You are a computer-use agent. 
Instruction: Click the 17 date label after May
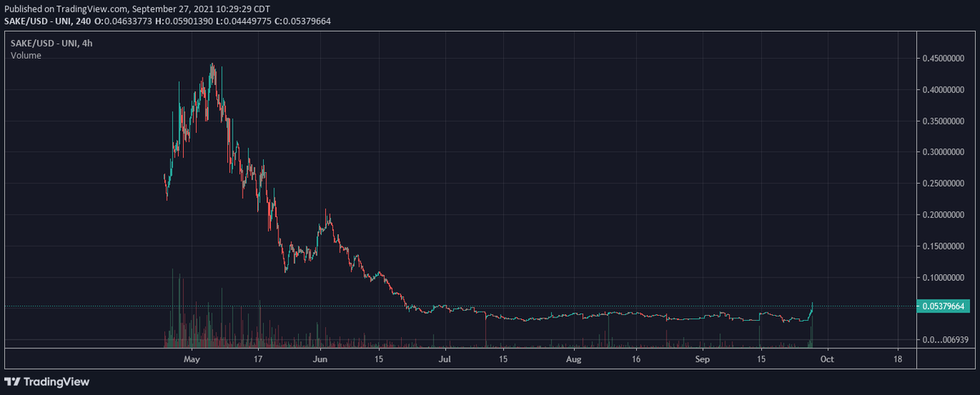(x=258, y=358)
